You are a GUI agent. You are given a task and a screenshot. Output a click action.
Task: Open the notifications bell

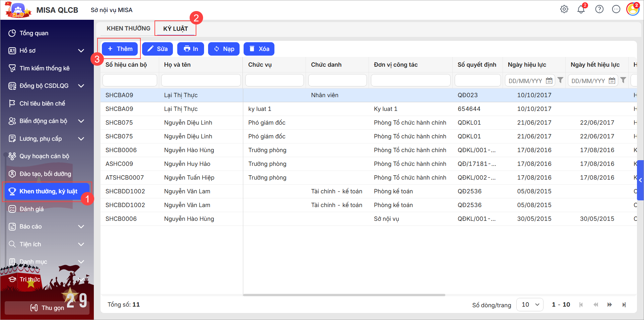[581, 9]
